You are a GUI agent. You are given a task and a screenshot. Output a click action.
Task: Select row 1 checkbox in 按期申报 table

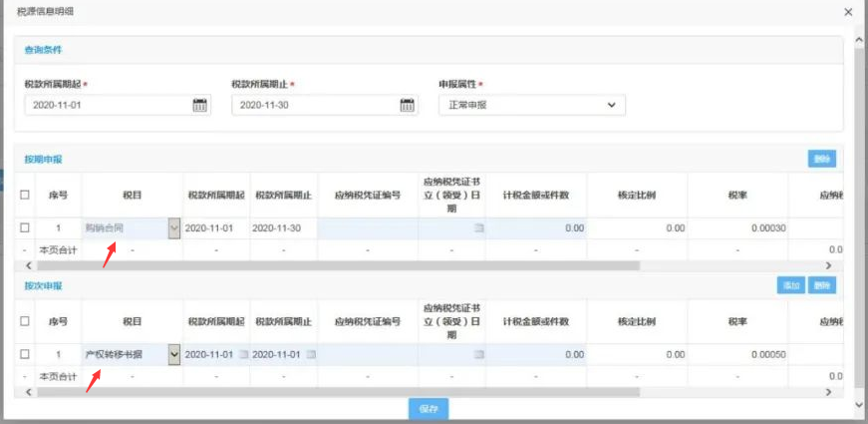(25, 228)
